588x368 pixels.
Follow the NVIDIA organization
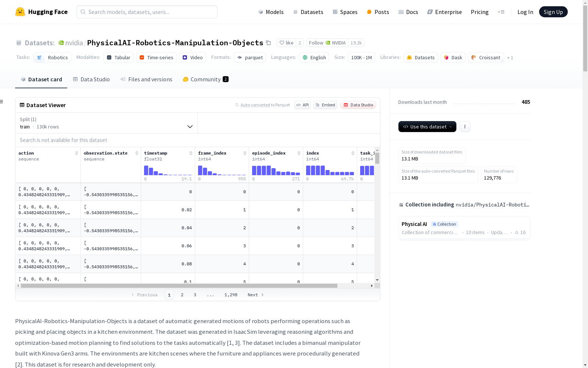[327, 43]
